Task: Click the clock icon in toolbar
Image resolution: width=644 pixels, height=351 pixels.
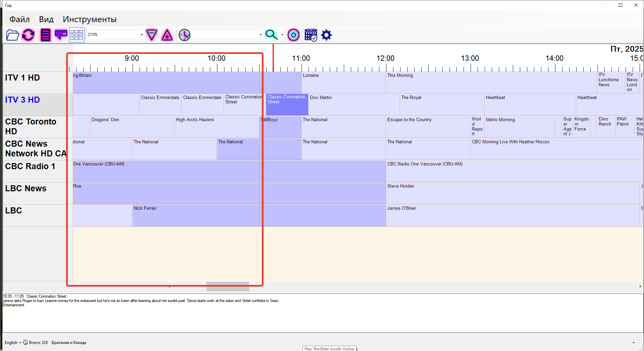Action: coord(184,35)
